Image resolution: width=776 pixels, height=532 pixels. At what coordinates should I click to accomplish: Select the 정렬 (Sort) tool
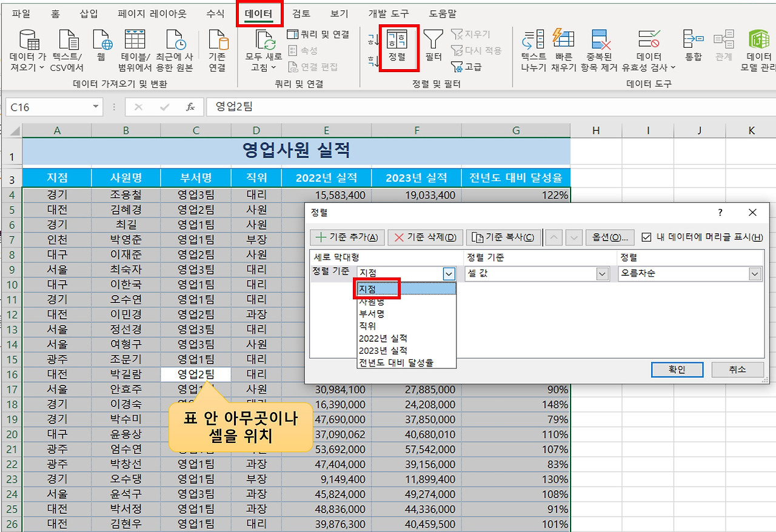point(399,47)
